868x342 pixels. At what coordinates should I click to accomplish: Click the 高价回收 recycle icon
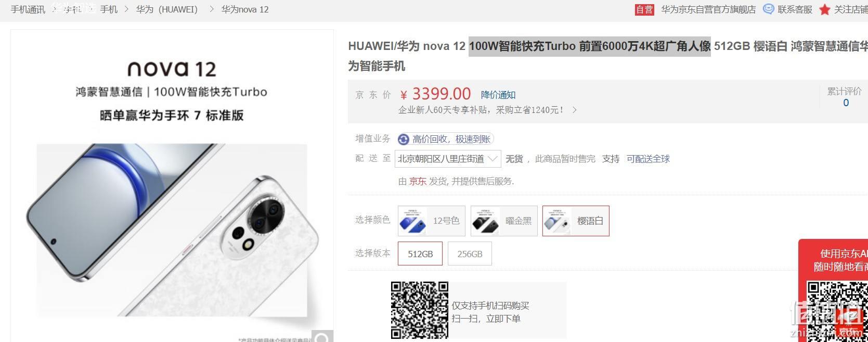click(x=404, y=139)
